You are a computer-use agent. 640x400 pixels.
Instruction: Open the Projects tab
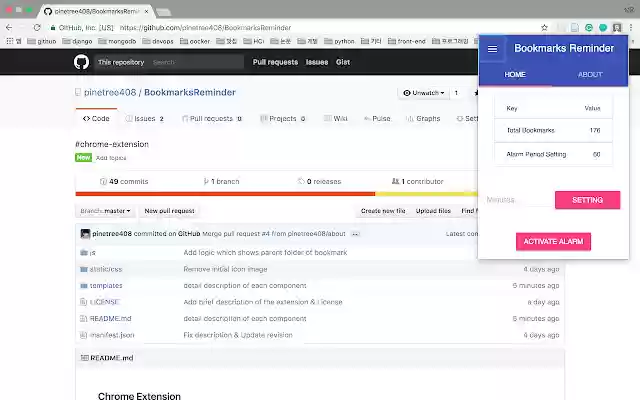[283, 118]
